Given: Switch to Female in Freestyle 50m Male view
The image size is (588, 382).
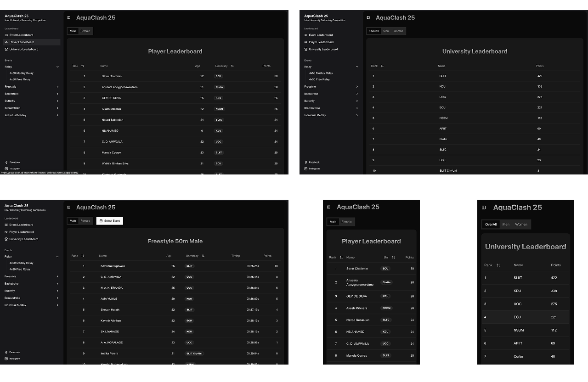Looking at the screenshot, I should pyautogui.click(x=85, y=221).
